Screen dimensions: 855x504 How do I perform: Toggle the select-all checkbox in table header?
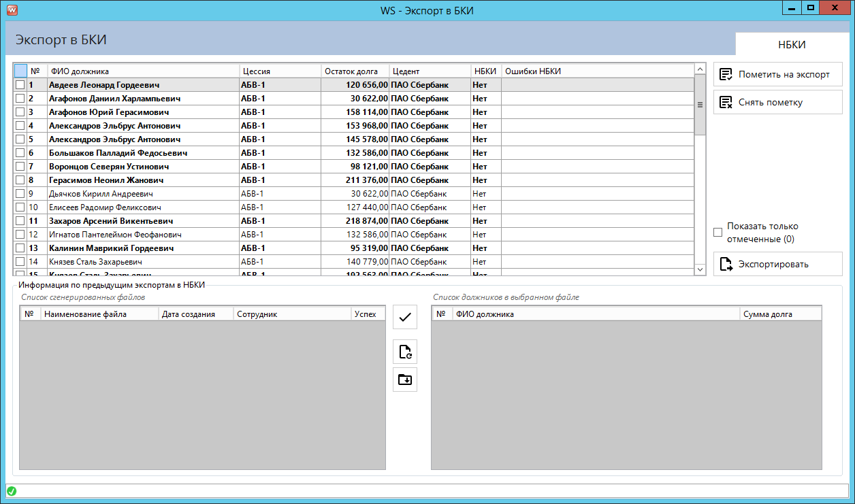coord(20,71)
